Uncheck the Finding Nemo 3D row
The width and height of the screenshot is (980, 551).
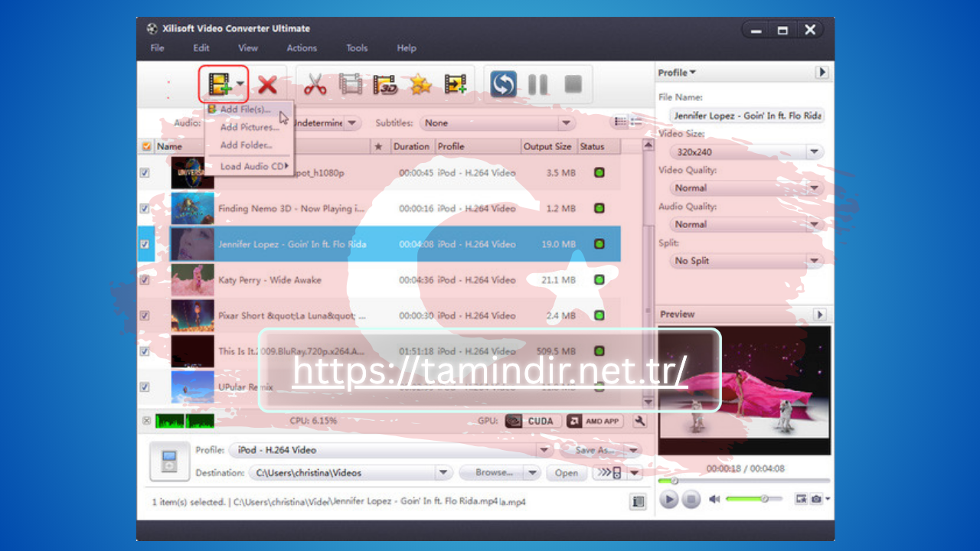tap(145, 208)
